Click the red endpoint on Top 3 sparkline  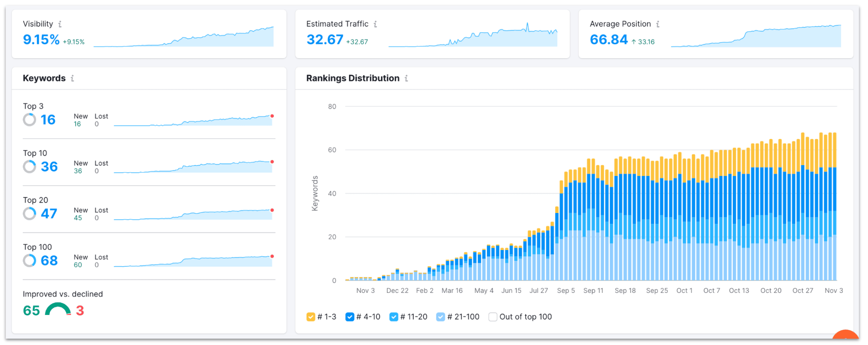click(272, 116)
